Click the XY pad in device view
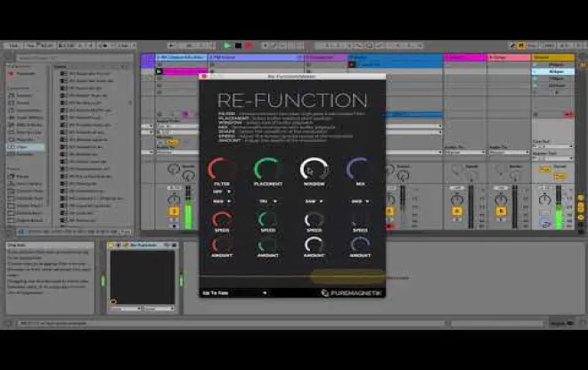Image resolution: width=588 pixels, height=370 pixels. (143, 277)
